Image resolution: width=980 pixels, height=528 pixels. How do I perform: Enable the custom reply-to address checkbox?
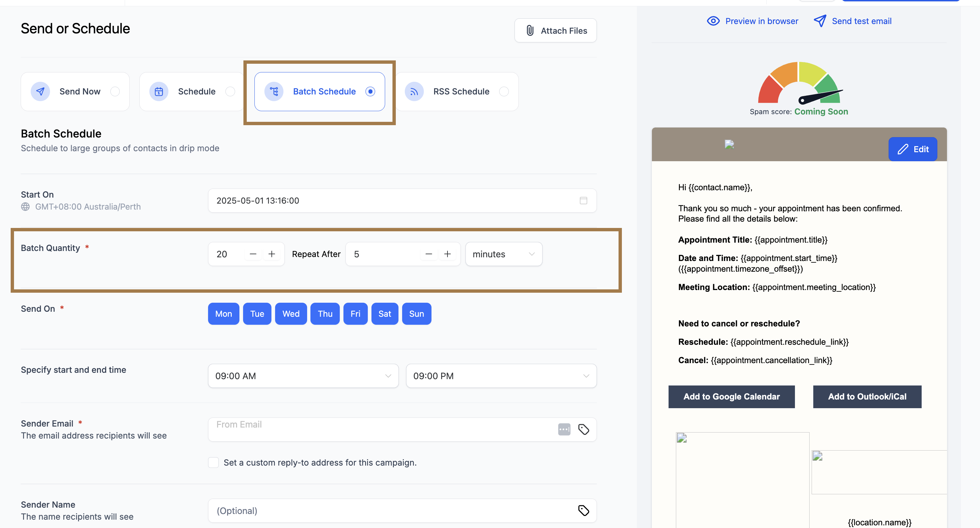click(x=213, y=463)
